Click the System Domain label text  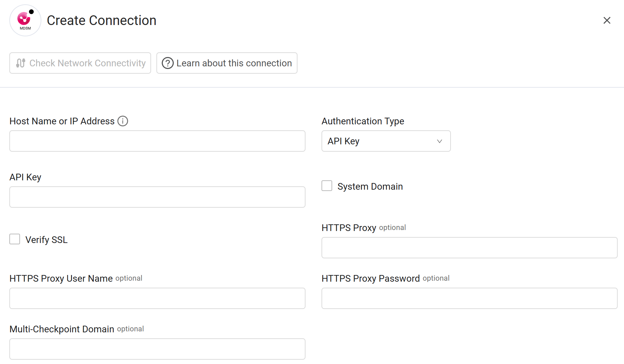coord(370,186)
